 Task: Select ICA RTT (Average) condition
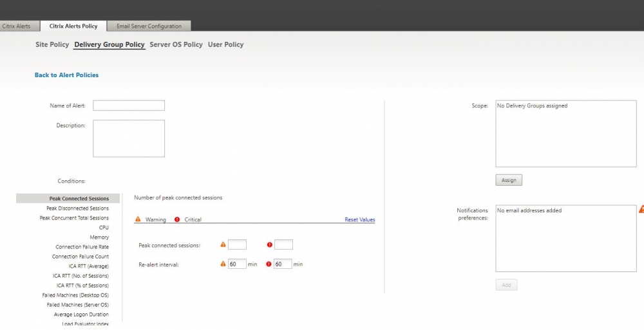tap(89, 266)
